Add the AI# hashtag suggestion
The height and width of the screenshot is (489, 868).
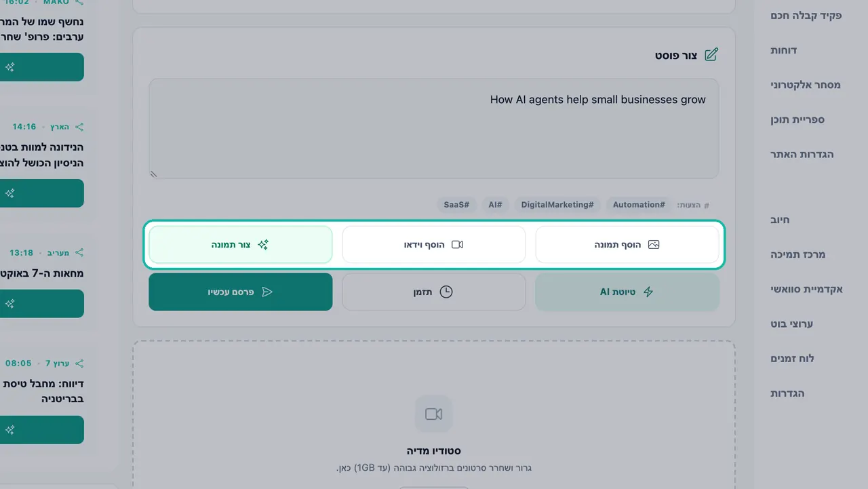495,205
